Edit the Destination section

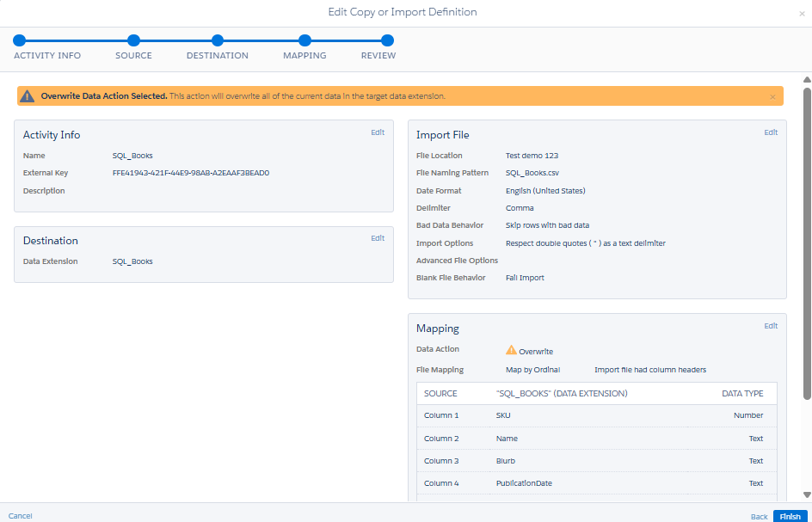point(378,238)
